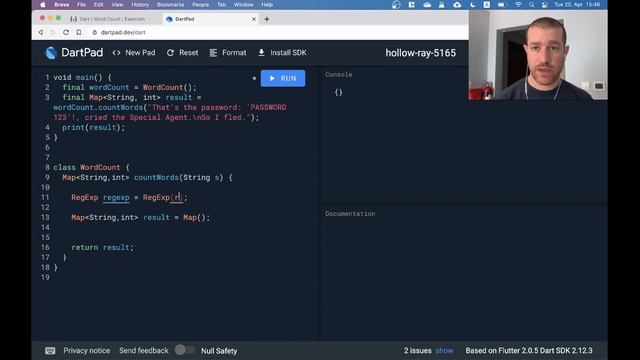
Task: Open the Brave application menu
Action: [x=62, y=4]
